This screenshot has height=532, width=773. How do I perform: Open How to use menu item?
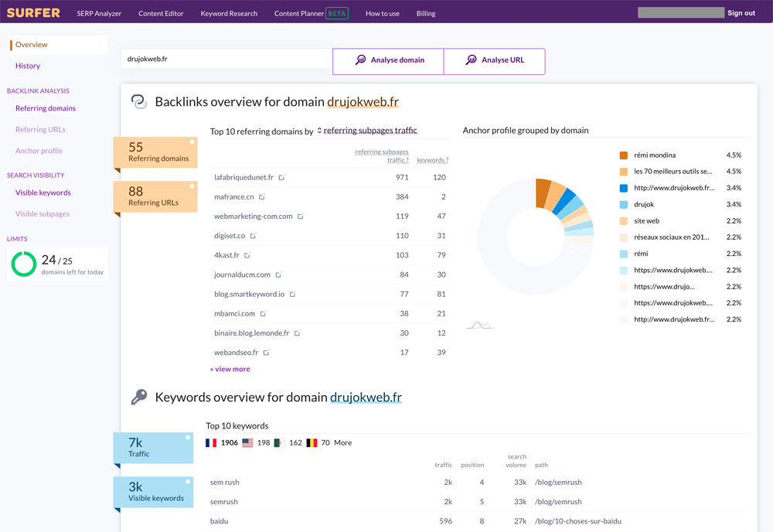[383, 13]
